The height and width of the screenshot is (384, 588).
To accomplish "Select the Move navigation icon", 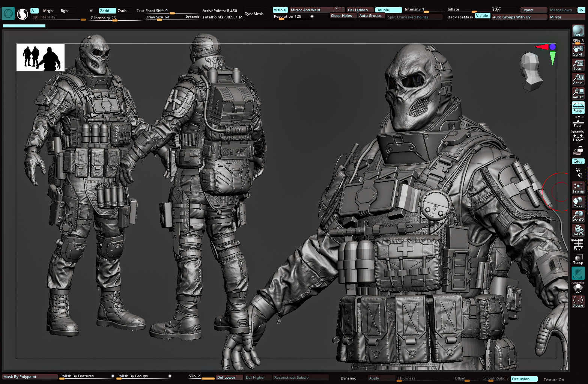I will (578, 202).
